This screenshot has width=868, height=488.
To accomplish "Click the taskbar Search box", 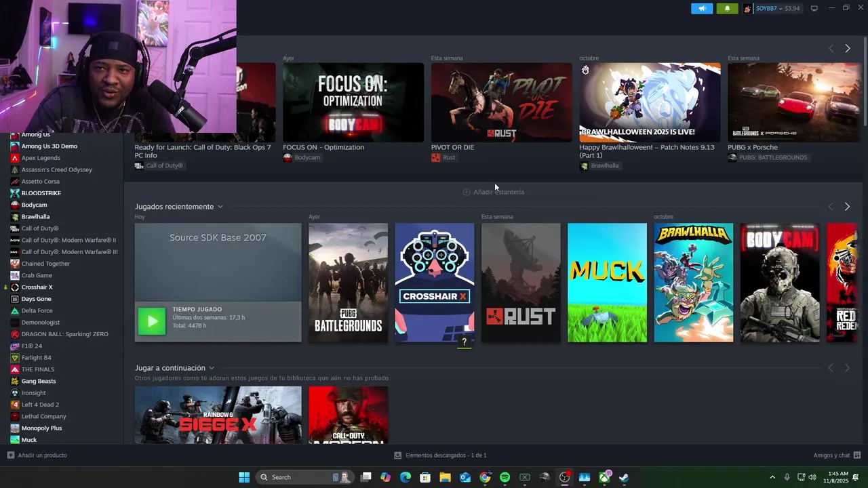I will (x=304, y=477).
